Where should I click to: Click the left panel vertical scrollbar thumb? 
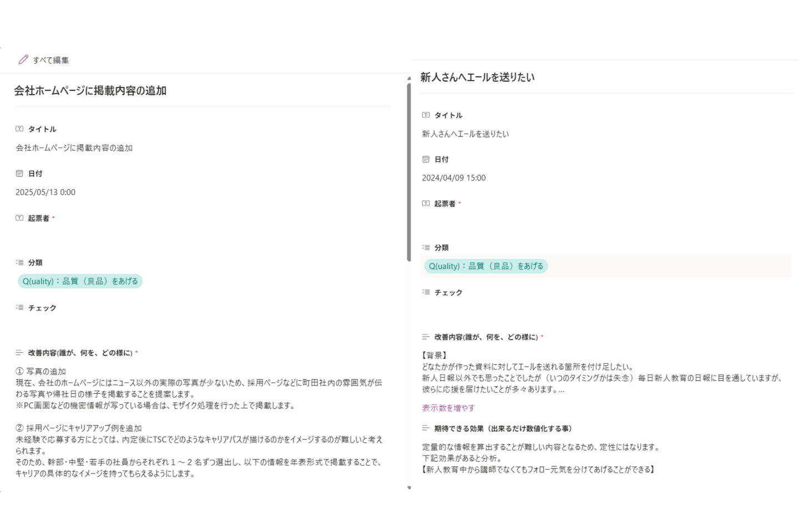pos(409,172)
